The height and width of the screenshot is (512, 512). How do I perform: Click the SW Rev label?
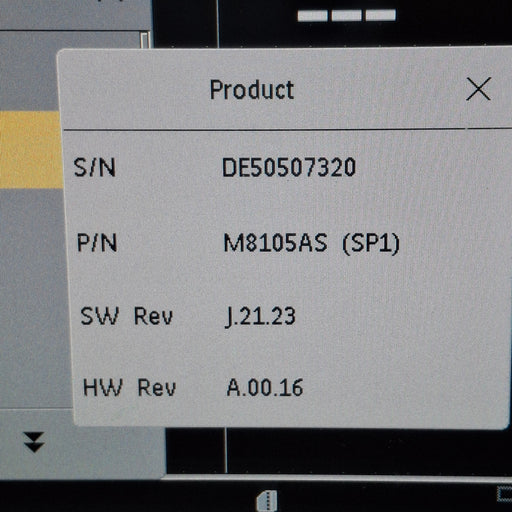click(x=127, y=316)
